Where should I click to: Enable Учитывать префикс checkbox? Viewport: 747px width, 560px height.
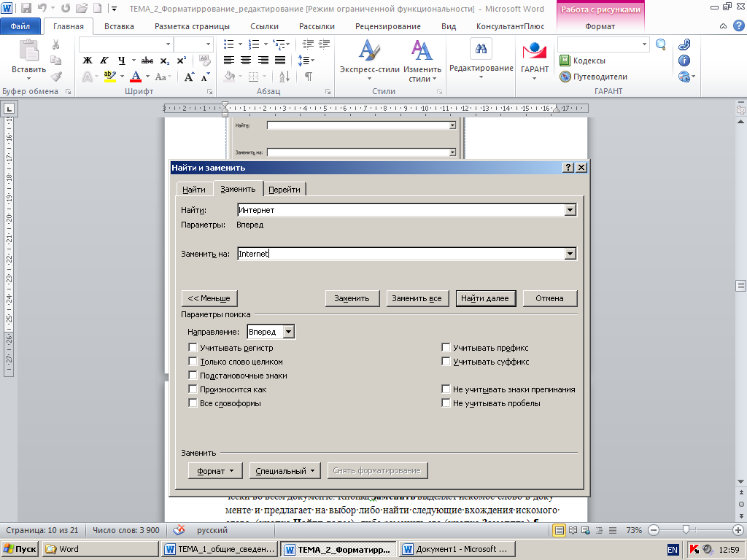click(446, 348)
